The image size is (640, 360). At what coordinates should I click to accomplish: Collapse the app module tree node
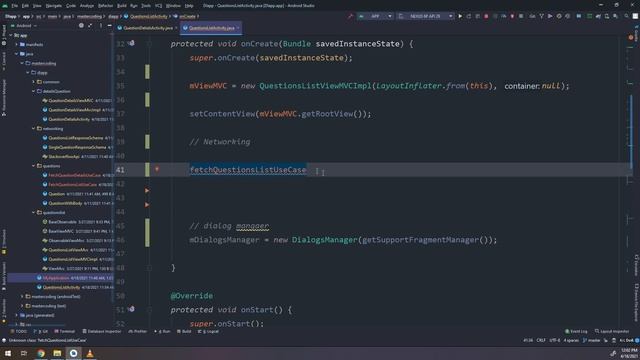(x=11, y=35)
